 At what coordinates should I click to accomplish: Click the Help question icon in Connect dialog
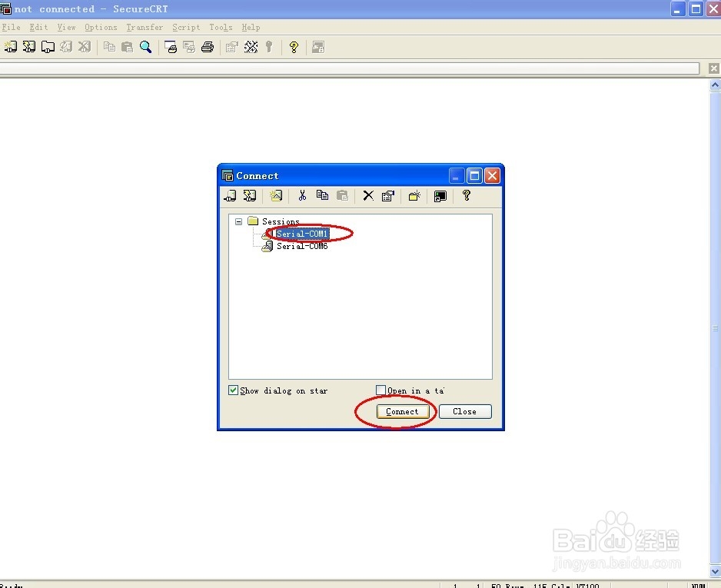pyautogui.click(x=467, y=196)
